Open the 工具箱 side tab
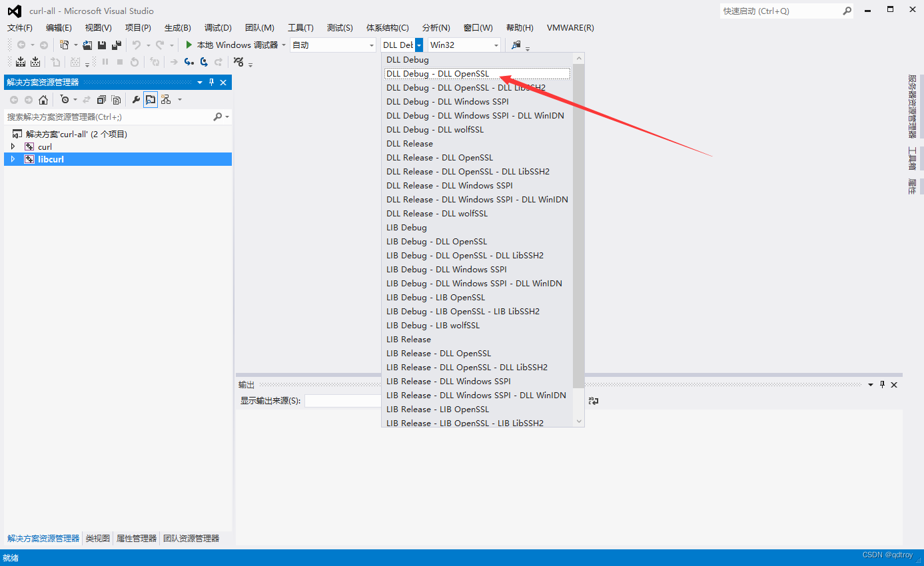 tap(912, 158)
